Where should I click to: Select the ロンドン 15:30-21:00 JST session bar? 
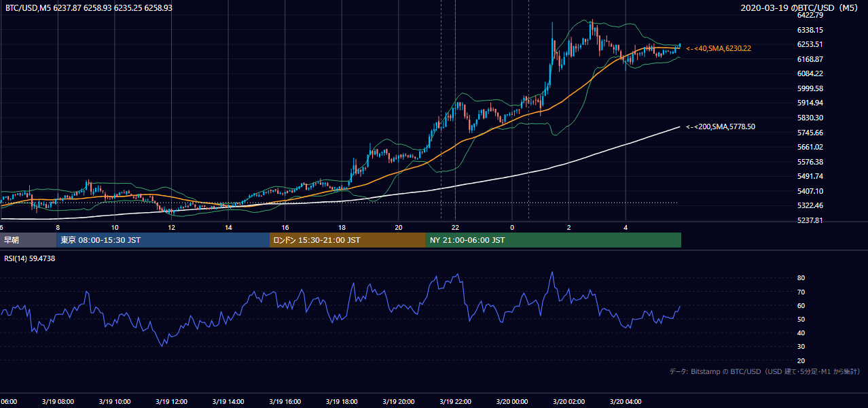pyautogui.click(x=348, y=240)
